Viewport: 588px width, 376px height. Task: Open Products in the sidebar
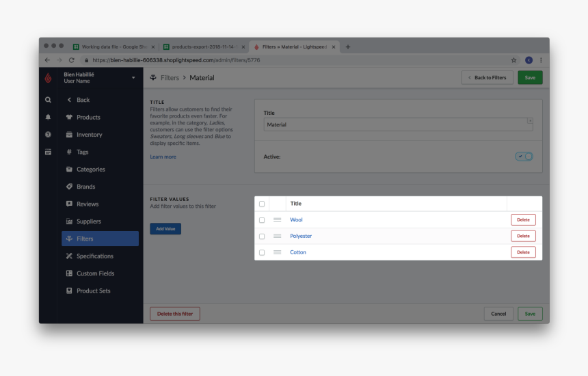(x=88, y=118)
